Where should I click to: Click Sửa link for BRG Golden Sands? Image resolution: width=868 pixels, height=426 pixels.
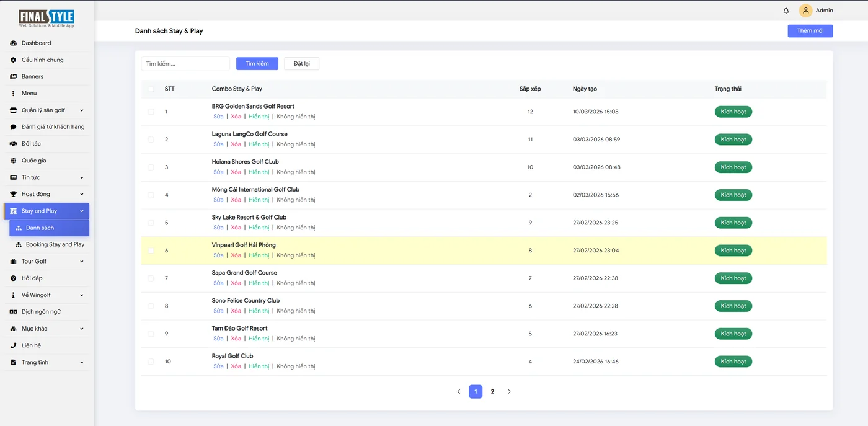click(x=218, y=117)
